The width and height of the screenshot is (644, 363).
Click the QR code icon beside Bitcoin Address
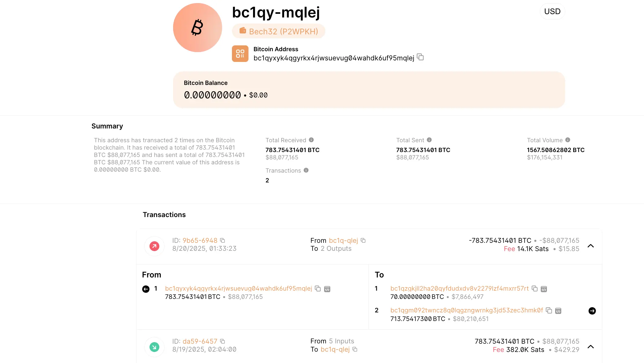pos(240,54)
